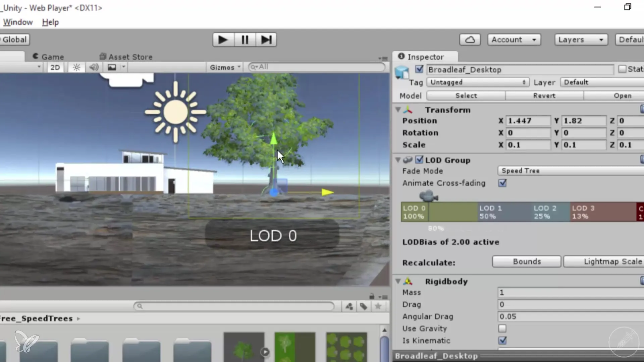Click the LOD camera slider handle
Image resolution: width=644 pixels, height=362 pixels.
428,196
